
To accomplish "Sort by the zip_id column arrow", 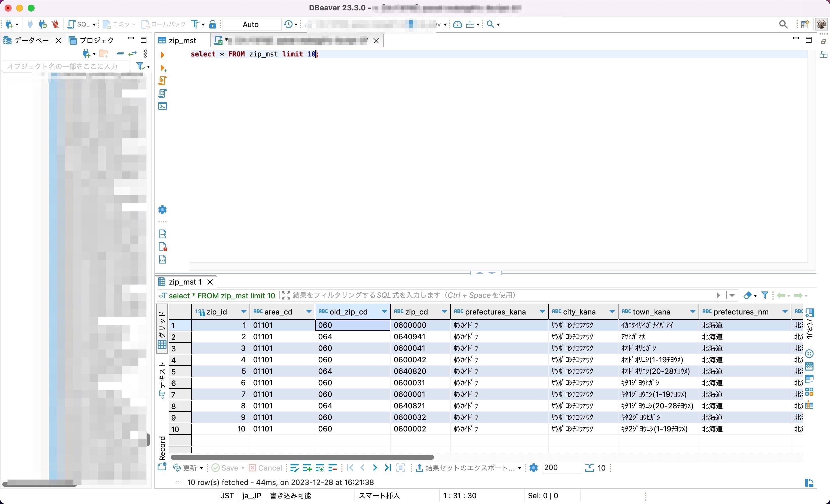I will coord(244,312).
